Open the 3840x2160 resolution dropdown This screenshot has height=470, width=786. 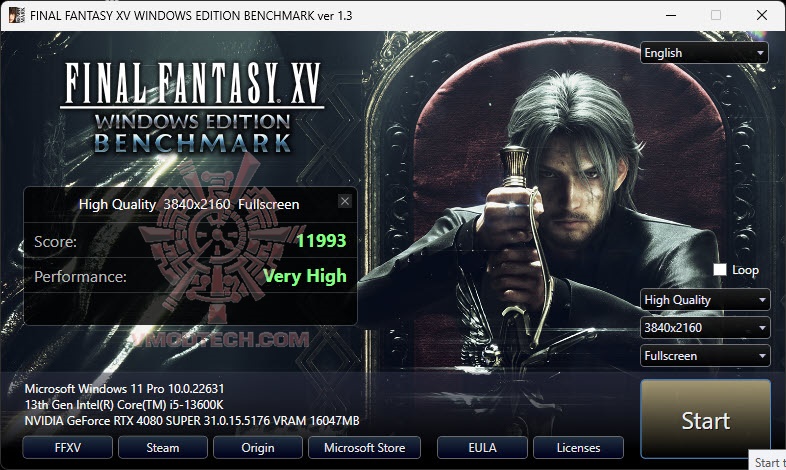(705, 328)
